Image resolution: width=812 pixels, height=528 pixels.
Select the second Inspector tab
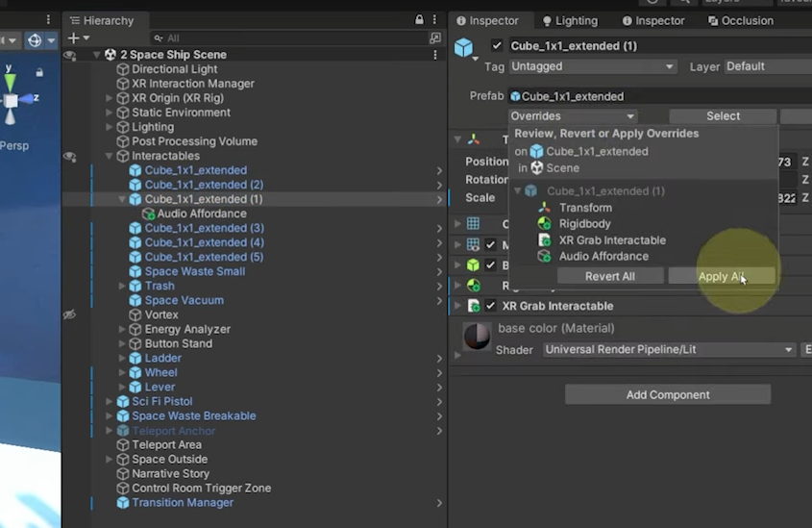[653, 21]
